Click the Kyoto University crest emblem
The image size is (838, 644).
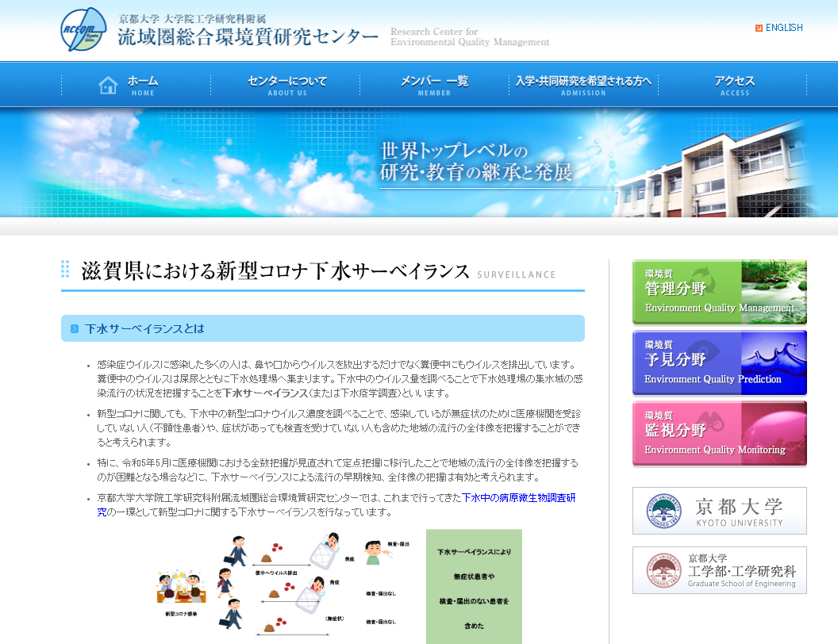pyautogui.click(x=663, y=512)
